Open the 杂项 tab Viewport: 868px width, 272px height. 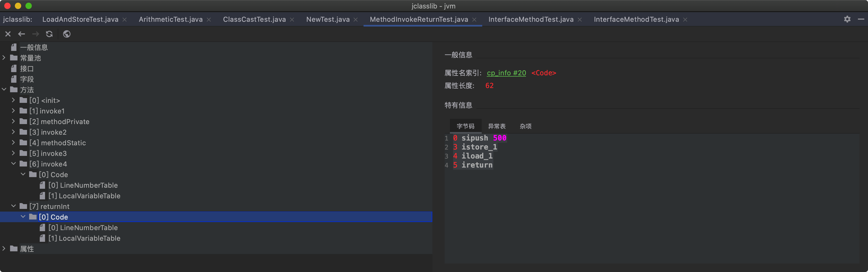tap(525, 126)
